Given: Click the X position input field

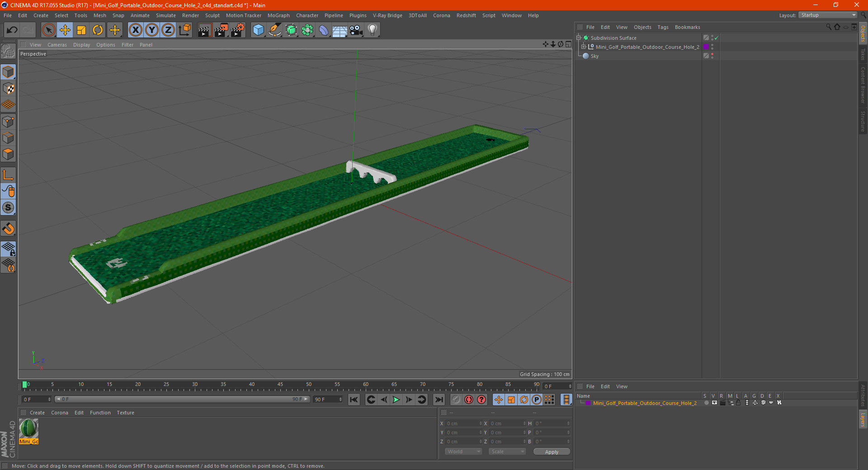Looking at the screenshot, I should (464, 423).
